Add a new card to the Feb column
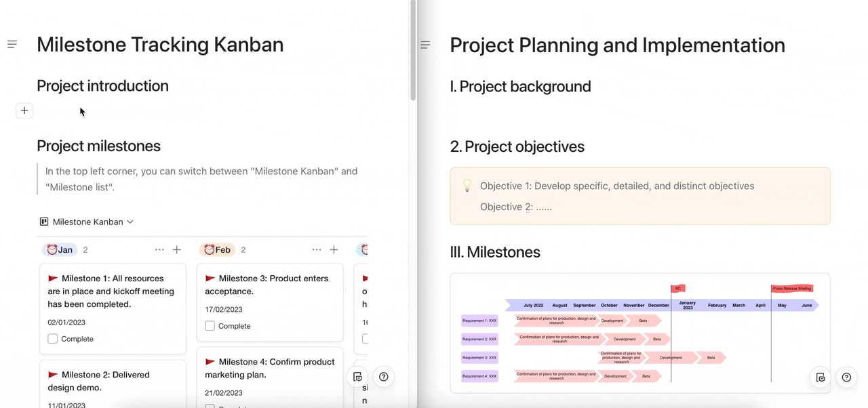Screen dimensions: 868x408 (334, 250)
